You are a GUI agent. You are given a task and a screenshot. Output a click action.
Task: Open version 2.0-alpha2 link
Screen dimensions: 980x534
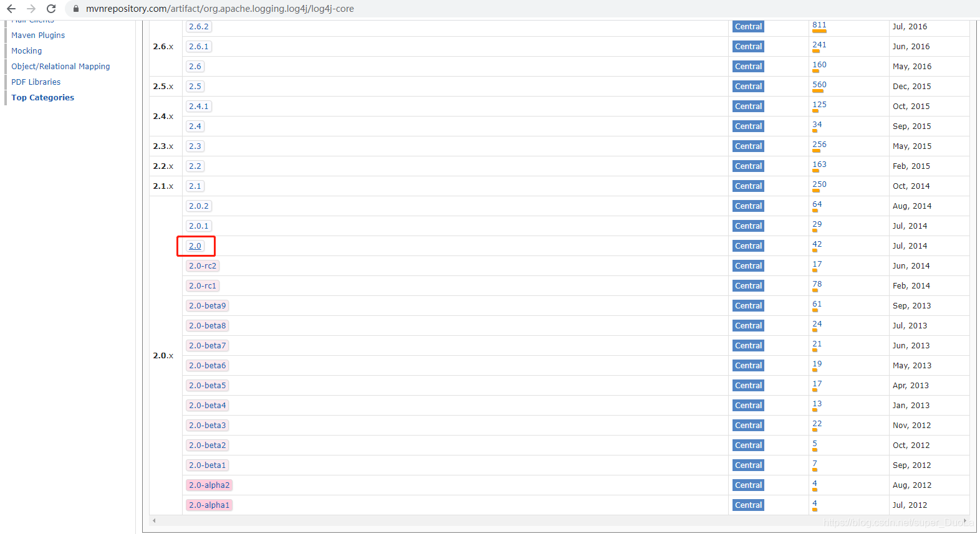(x=209, y=485)
